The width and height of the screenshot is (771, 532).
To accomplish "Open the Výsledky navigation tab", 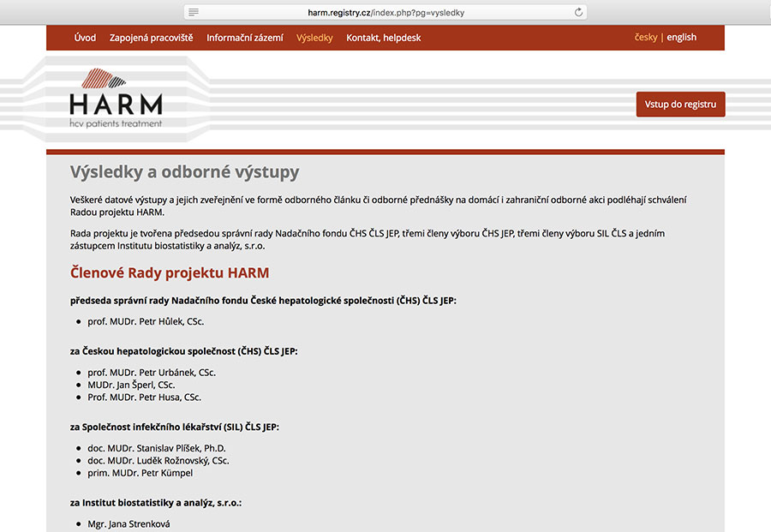I will [x=314, y=38].
